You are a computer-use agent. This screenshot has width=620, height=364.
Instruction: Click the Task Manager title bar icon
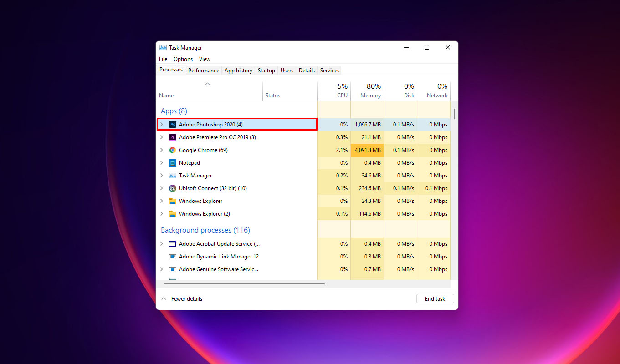point(163,47)
